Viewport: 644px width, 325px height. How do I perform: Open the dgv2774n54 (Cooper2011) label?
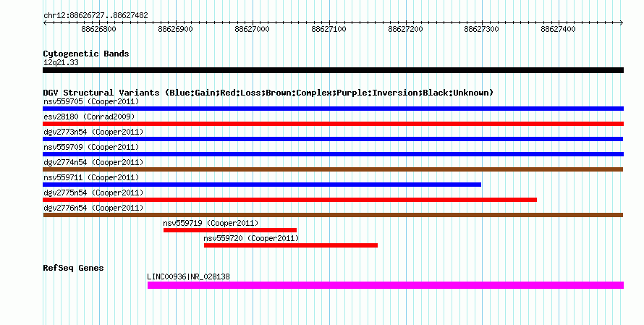point(93,162)
